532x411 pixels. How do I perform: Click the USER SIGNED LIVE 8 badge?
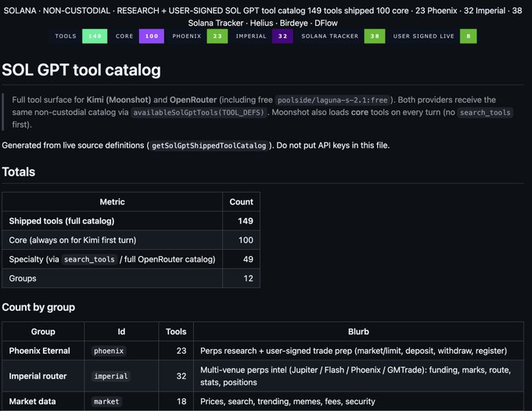(433, 36)
